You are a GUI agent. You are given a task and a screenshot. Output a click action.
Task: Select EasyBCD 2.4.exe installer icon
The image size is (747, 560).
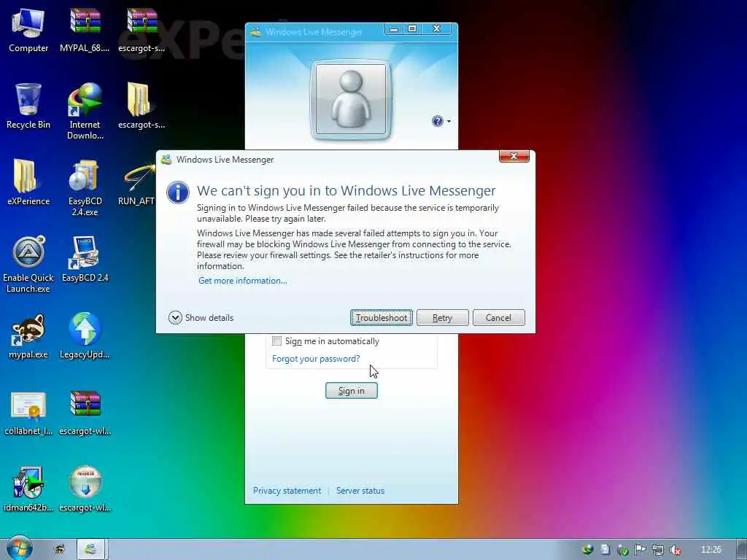[85, 188]
